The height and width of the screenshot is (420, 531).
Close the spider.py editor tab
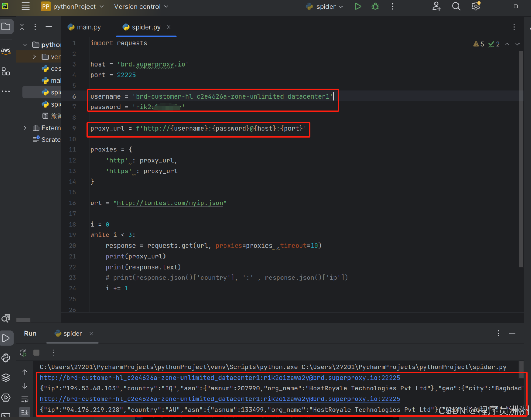(x=169, y=27)
